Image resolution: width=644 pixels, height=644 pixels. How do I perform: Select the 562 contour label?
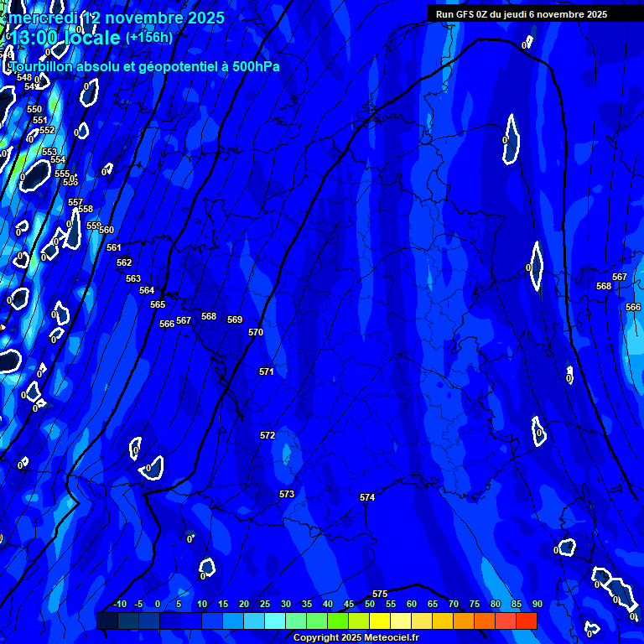click(124, 262)
